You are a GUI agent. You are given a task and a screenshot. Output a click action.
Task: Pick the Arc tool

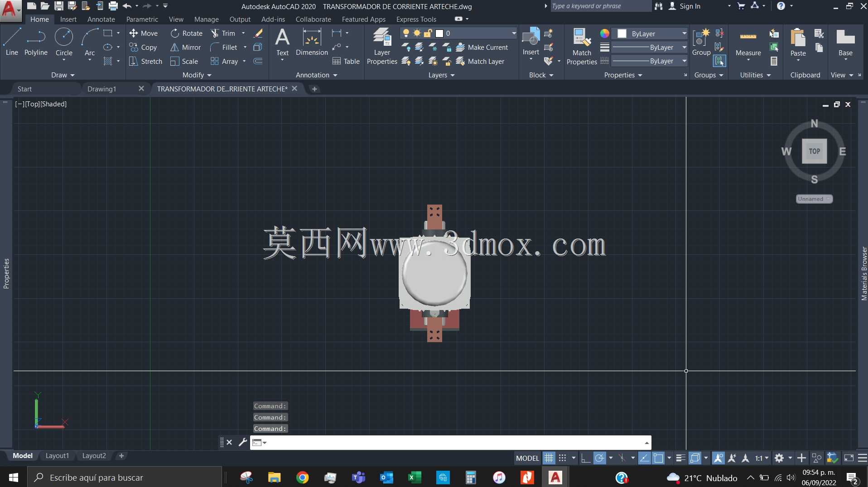tap(90, 42)
